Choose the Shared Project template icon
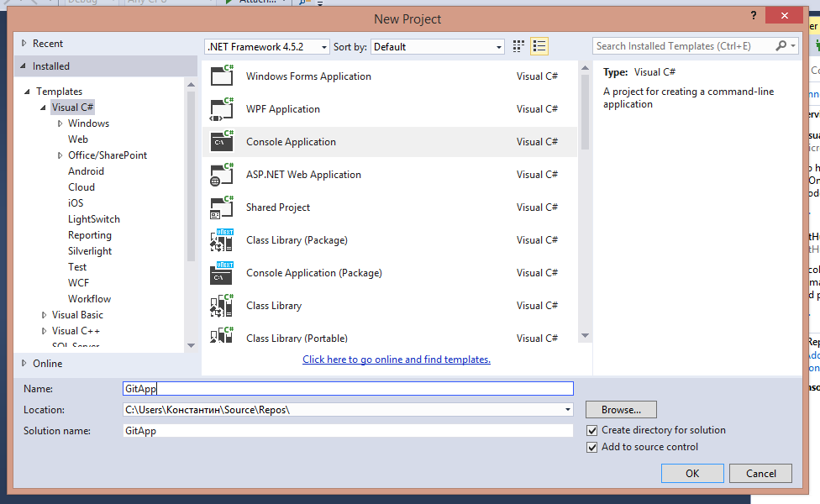Viewport: 820px width, 504px height. click(222, 207)
